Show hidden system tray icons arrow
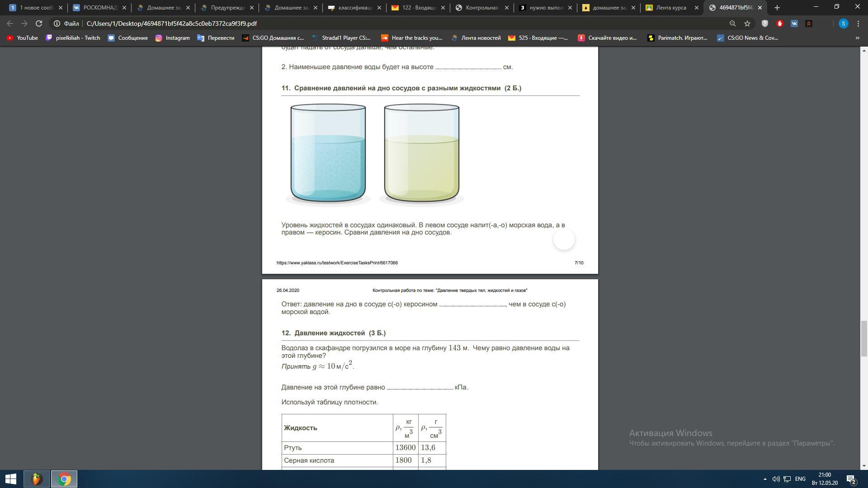Screen dimensions: 868x488 tap(765, 479)
